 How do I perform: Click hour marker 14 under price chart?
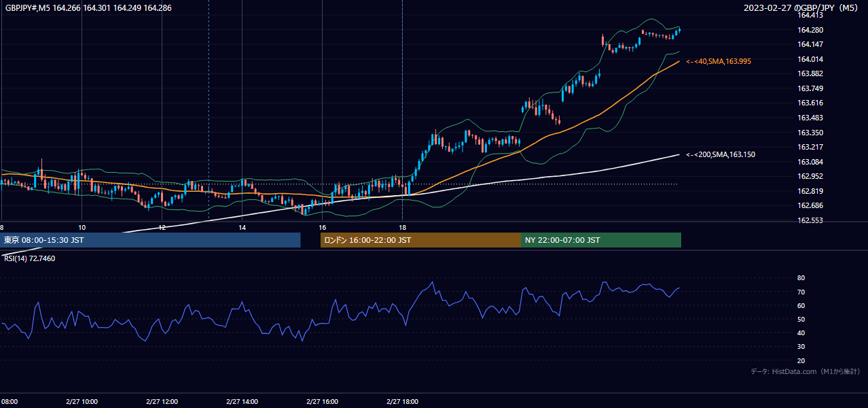coord(242,227)
